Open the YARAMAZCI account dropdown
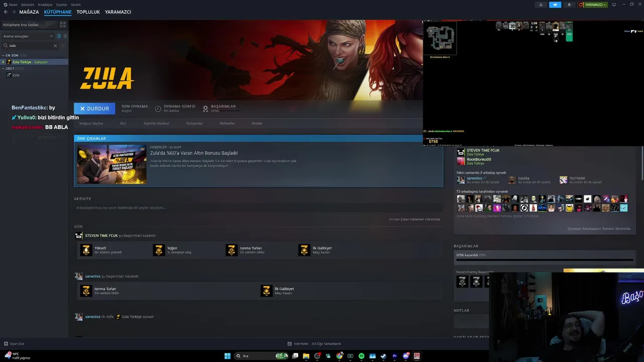Viewport: 644px width, 362px height. coord(593,5)
